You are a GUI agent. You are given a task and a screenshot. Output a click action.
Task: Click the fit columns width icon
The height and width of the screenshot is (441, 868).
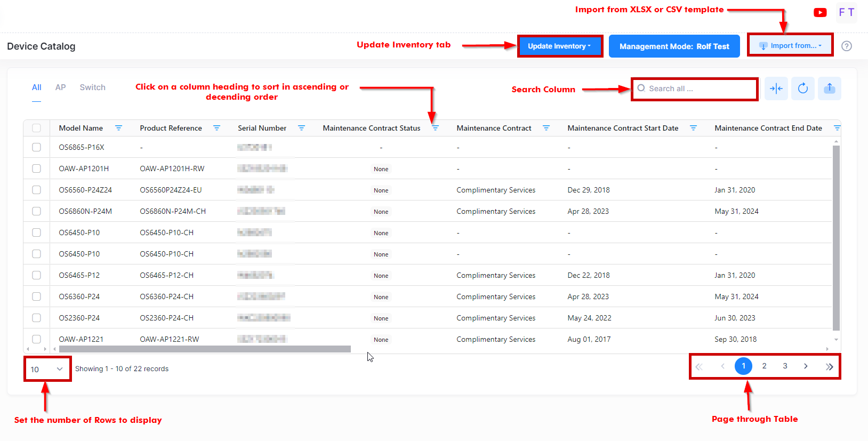coord(776,89)
